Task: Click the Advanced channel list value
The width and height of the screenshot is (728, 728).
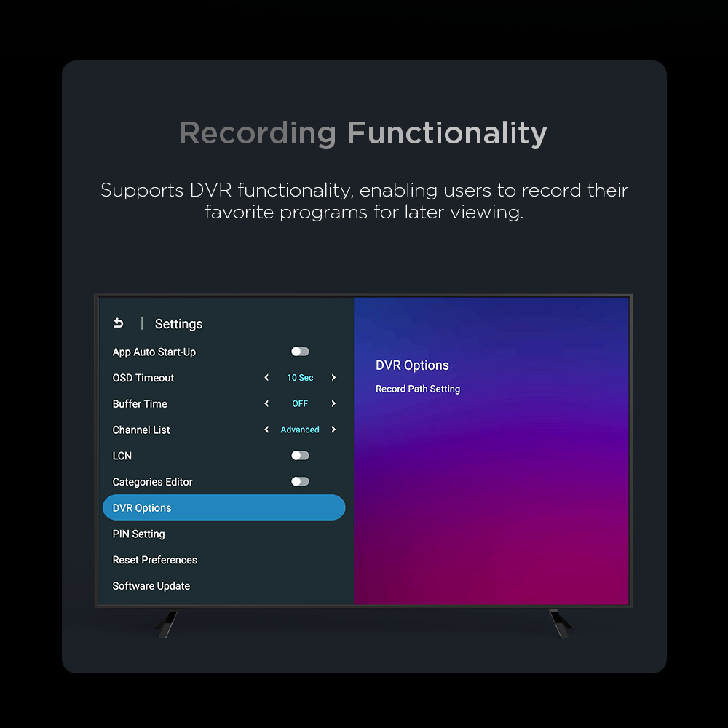Action: [x=300, y=430]
